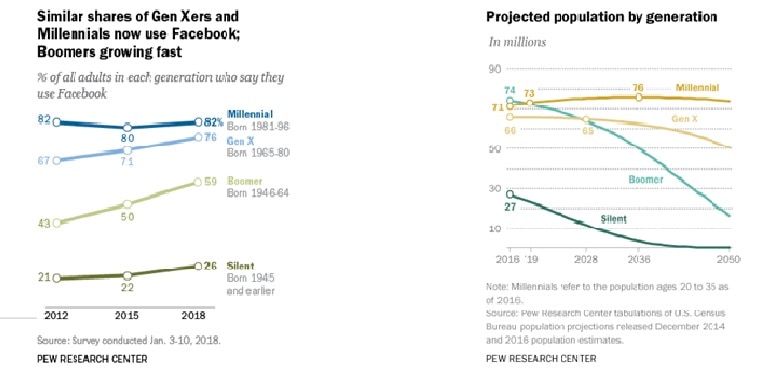761x381 pixels.
Task: Click the Millennial 2012 data point at 82
Action: click(x=56, y=122)
